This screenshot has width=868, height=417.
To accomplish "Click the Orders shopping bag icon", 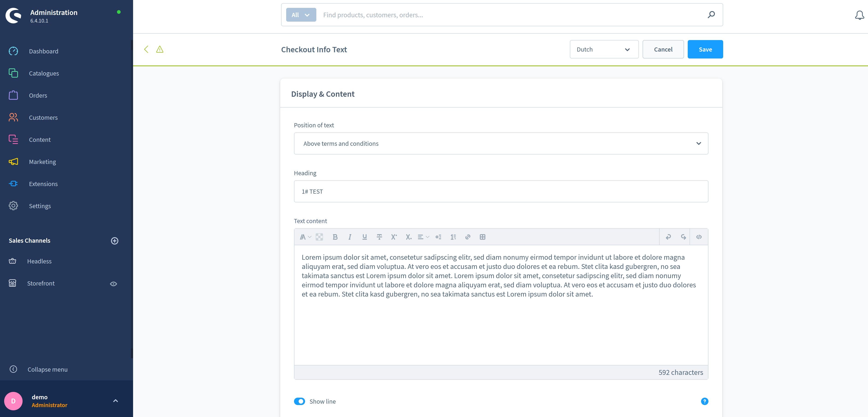I will [13, 95].
